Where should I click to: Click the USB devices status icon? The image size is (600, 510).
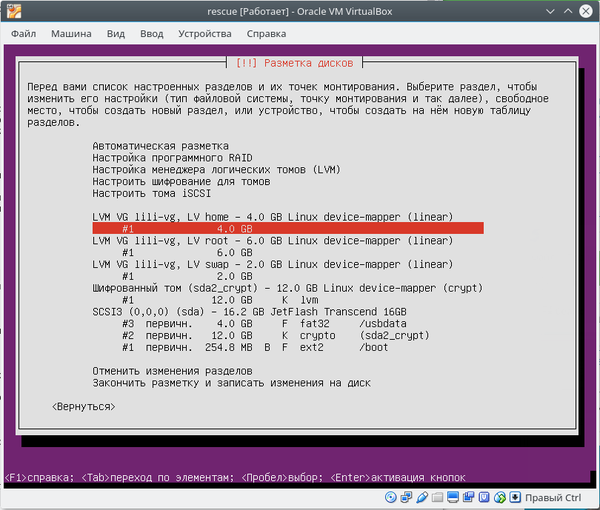tap(422, 497)
